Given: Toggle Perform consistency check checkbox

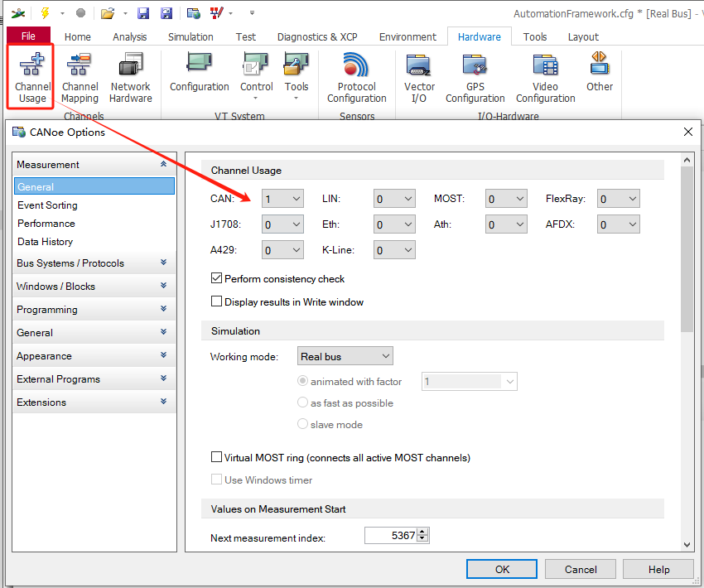Looking at the screenshot, I should [216, 278].
